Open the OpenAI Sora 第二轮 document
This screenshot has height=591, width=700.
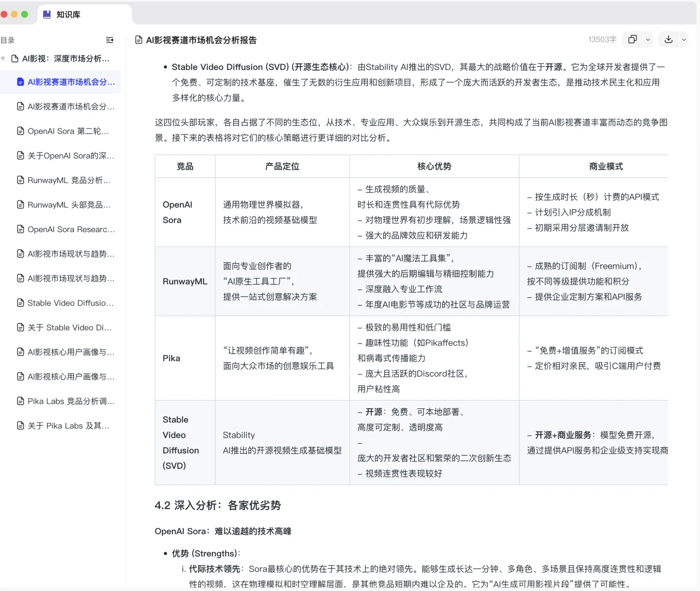coord(67,131)
